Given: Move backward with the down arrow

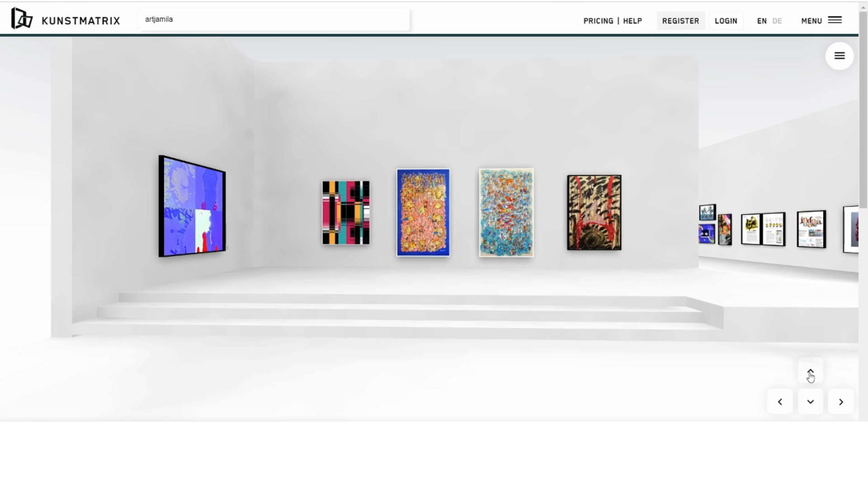Looking at the screenshot, I should [x=810, y=402].
